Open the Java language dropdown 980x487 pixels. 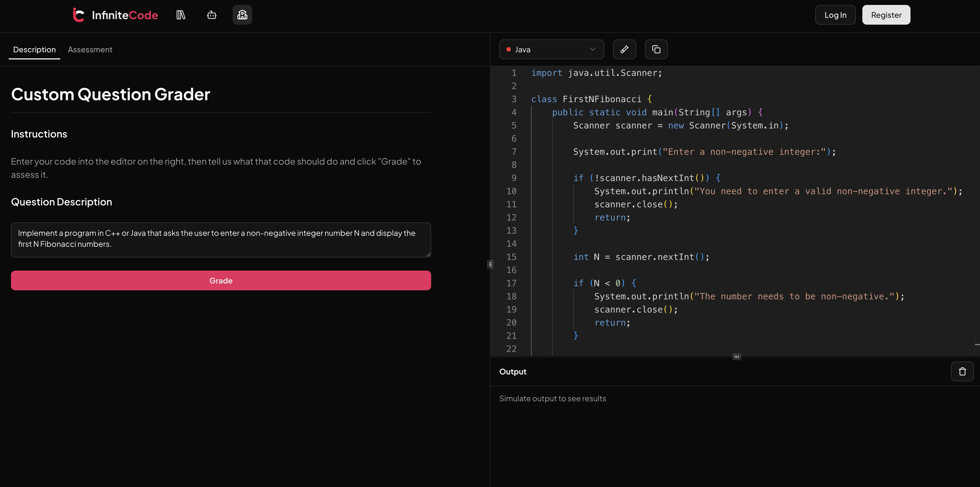[x=551, y=50]
